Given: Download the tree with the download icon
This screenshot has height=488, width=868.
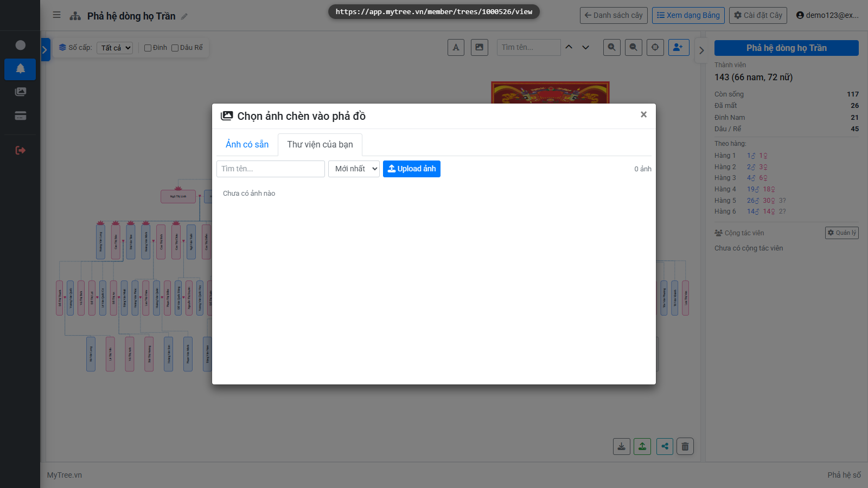Looking at the screenshot, I should pos(622,446).
